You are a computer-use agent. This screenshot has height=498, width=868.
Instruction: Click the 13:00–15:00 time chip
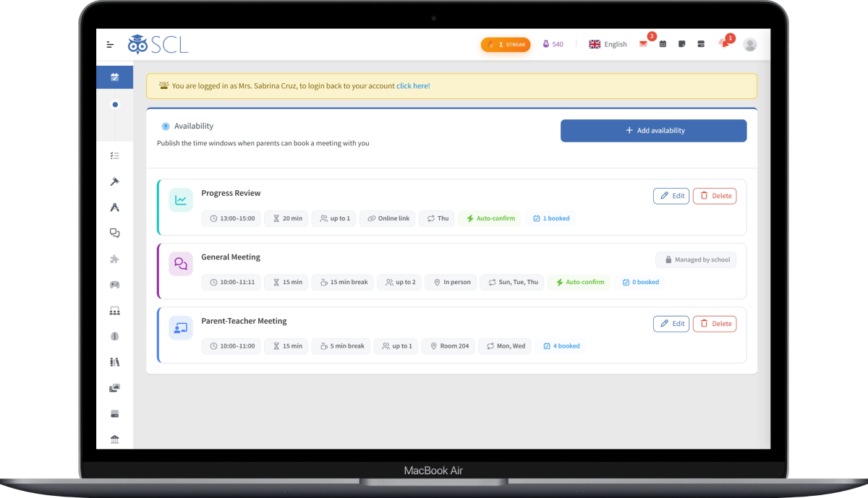click(x=231, y=218)
